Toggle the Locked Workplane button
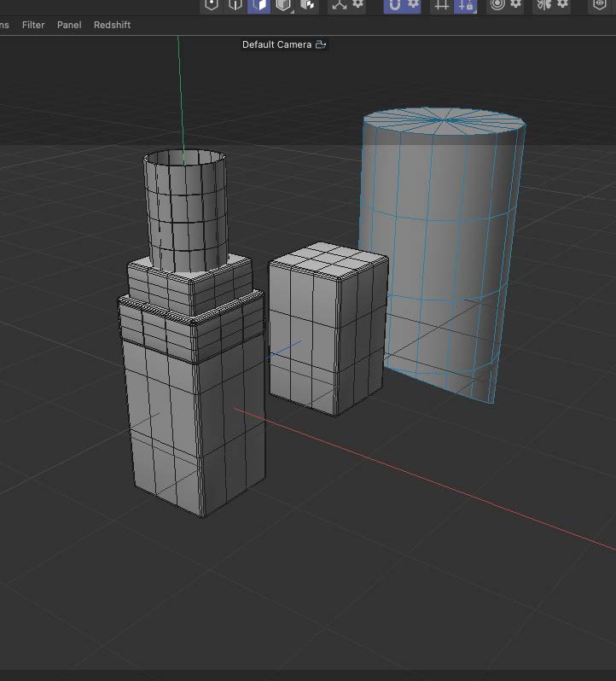 pos(465,5)
